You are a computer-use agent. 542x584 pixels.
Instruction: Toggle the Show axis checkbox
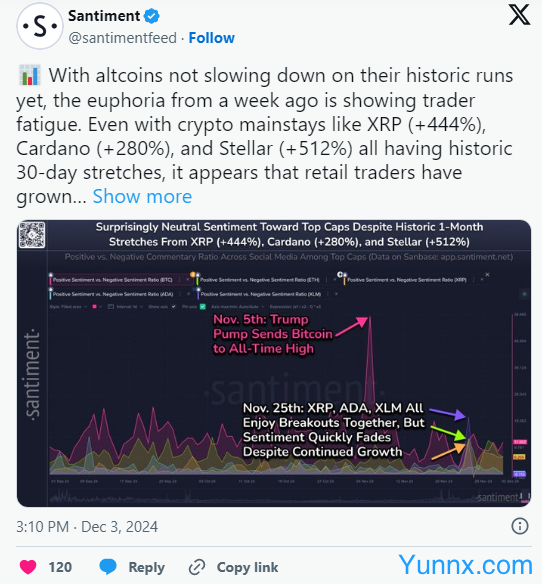tap(174, 307)
